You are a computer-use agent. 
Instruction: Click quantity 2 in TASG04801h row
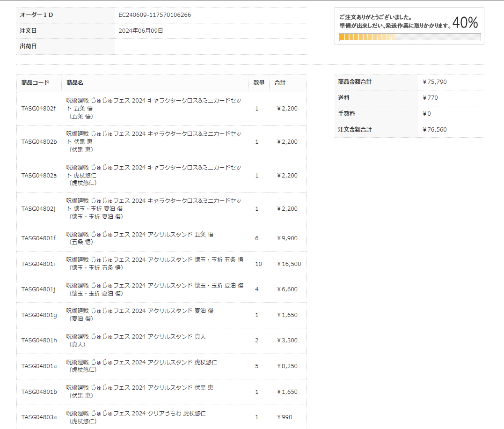(256, 340)
